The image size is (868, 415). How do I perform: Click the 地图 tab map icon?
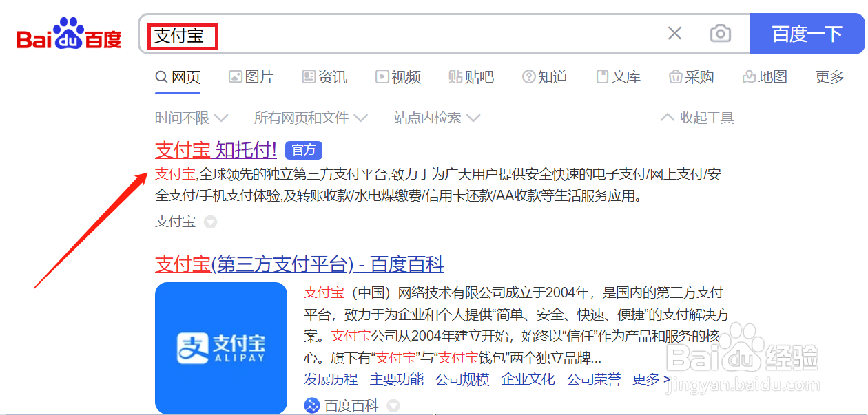pyautogui.click(x=749, y=77)
